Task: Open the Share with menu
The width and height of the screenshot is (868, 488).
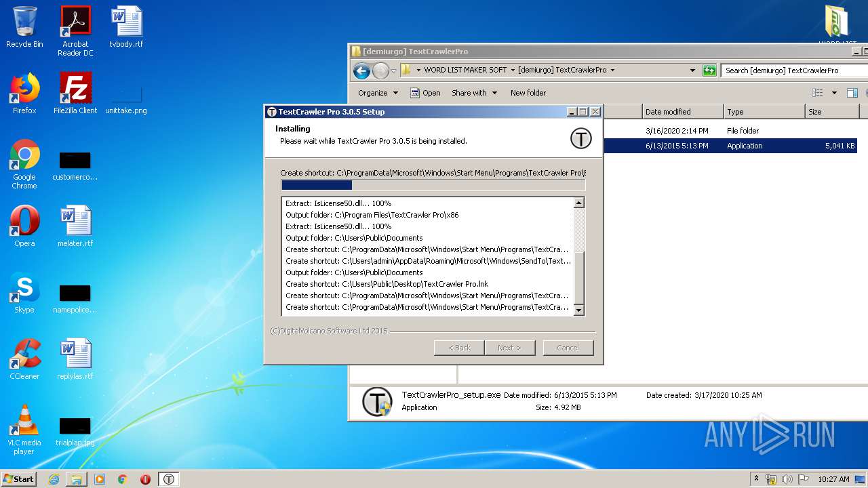Action: click(474, 93)
